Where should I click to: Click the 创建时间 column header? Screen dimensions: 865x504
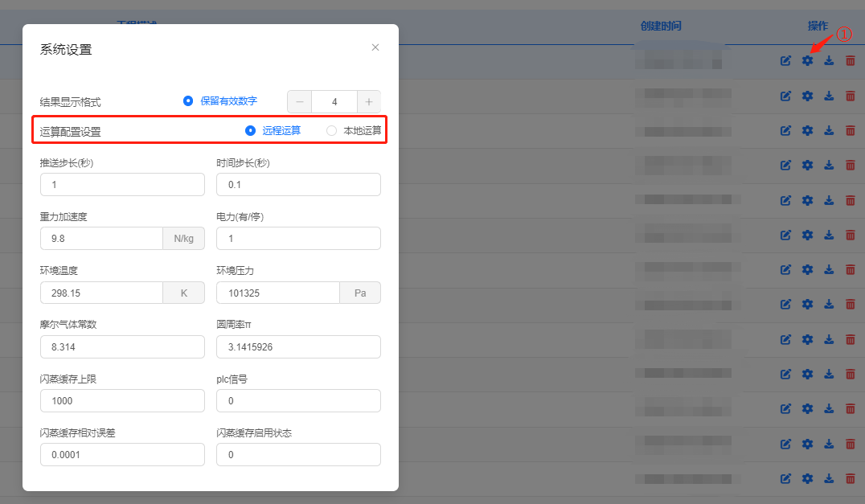[661, 26]
